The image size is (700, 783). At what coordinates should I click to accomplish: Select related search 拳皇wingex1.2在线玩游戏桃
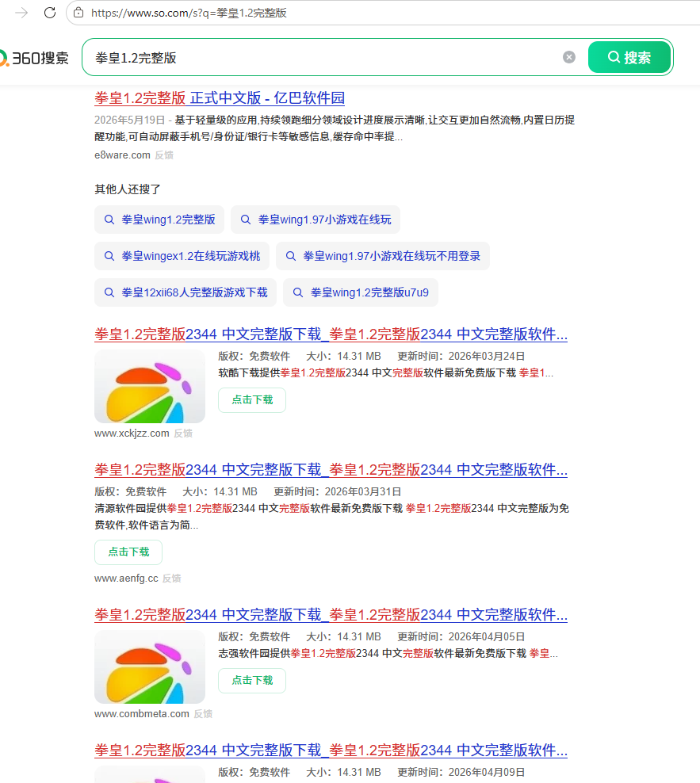182,256
